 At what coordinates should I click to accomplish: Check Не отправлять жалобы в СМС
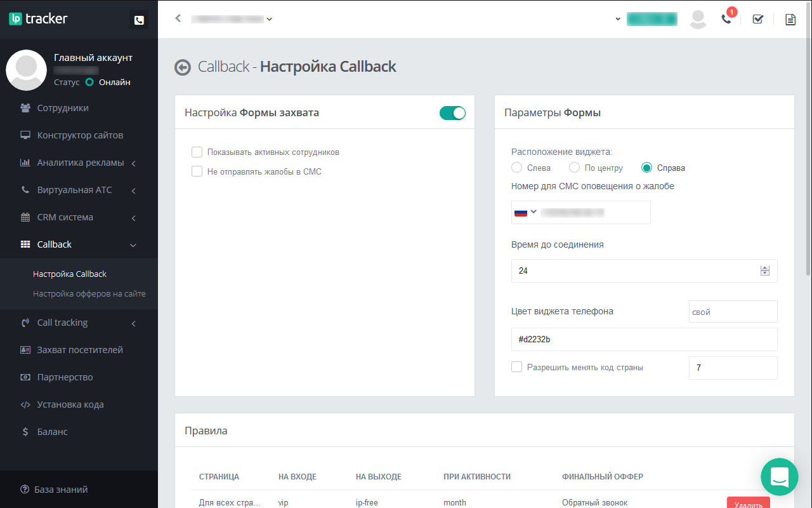pyautogui.click(x=197, y=171)
